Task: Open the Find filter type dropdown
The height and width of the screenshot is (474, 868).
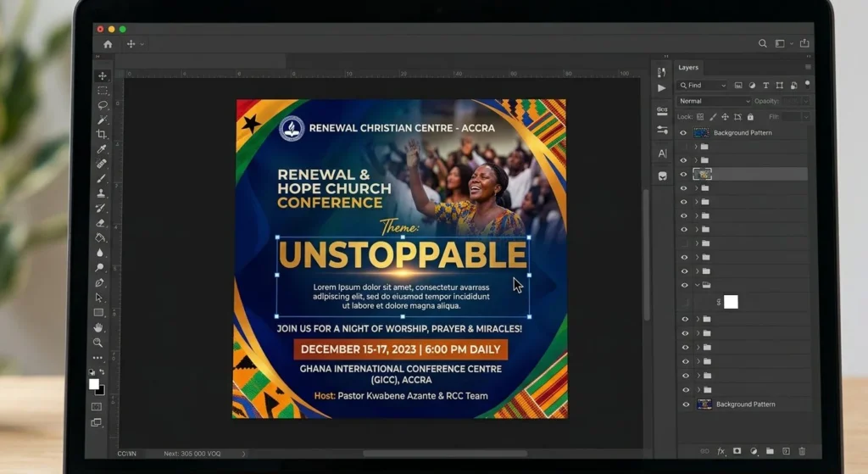Action: tap(702, 86)
